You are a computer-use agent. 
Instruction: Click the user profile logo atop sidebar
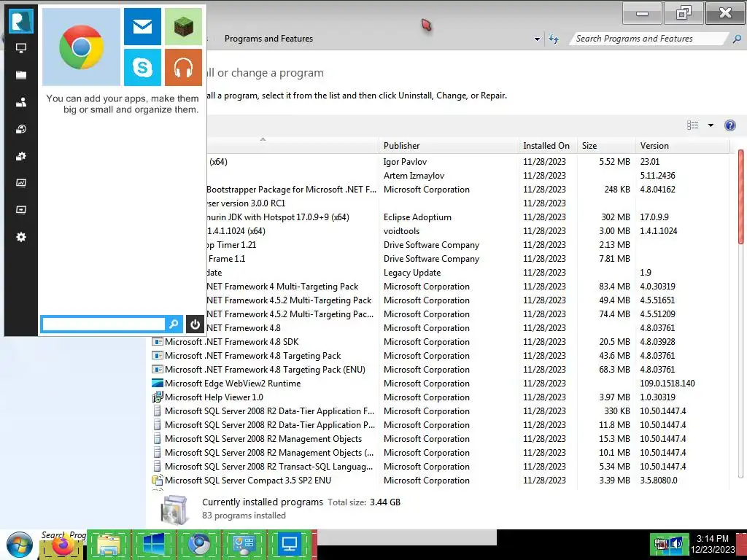coord(21,21)
